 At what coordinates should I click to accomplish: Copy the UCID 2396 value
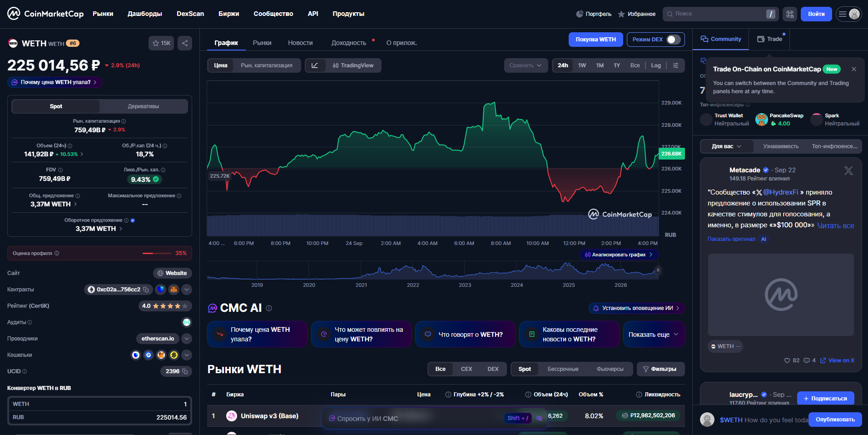pos(185,371)
